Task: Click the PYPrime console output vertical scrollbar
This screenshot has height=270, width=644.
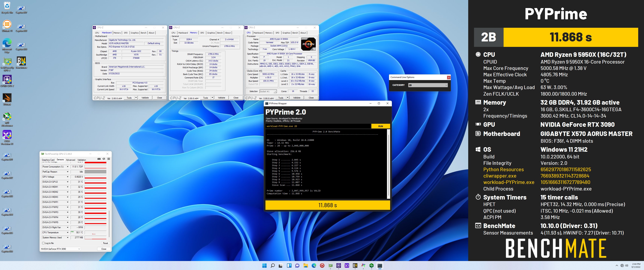Action: (x=388, y=164)
